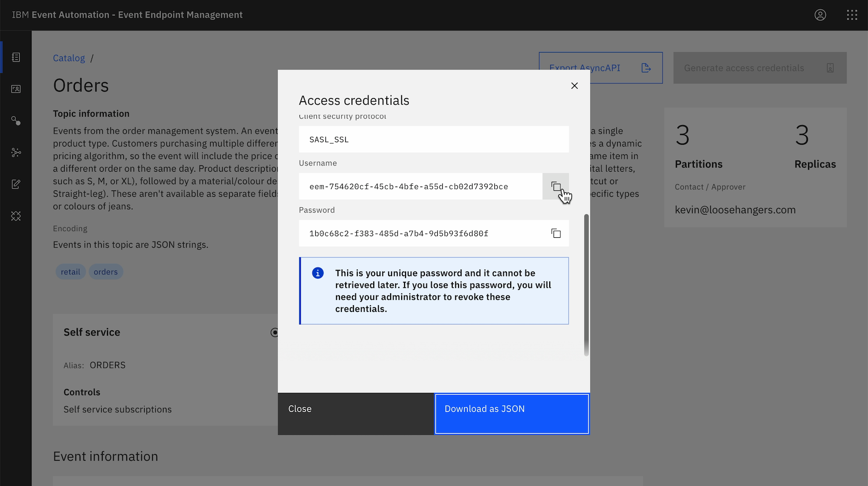The width and height of the screenshot is (868, 486).
Task: Open the second sidebar icon below Catalog
Action: pos(16,89)
